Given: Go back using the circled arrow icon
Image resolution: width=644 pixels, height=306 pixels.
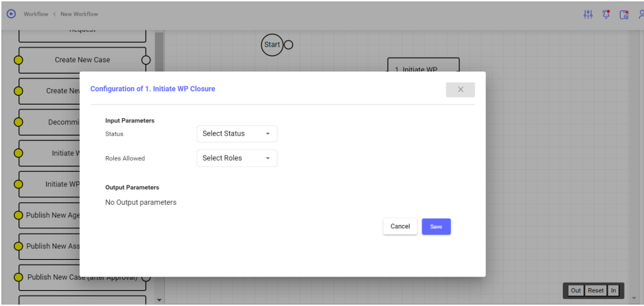Looking at the screenshot, I should [11, 14].
